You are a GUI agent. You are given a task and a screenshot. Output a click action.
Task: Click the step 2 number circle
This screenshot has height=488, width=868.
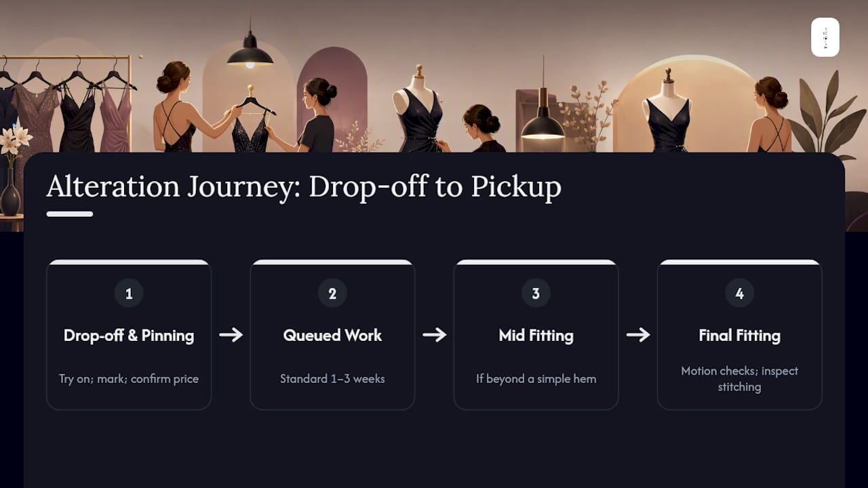click(332, 293)
